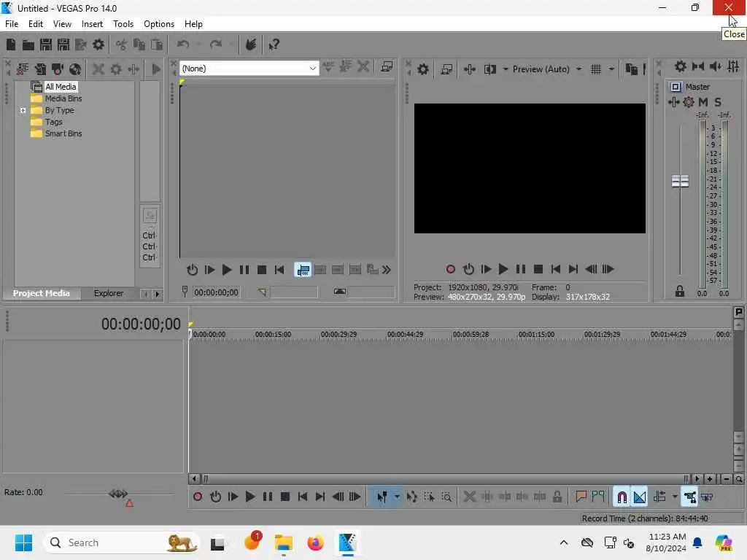
Task: Go to End in preview transport
Action: [573, 270]
